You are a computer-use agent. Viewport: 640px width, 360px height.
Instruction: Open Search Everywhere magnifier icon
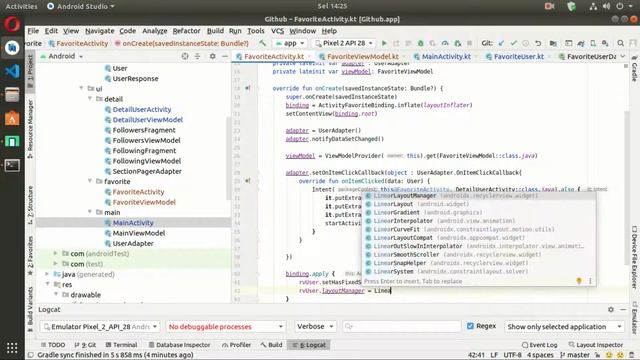(x=620, y=43)
